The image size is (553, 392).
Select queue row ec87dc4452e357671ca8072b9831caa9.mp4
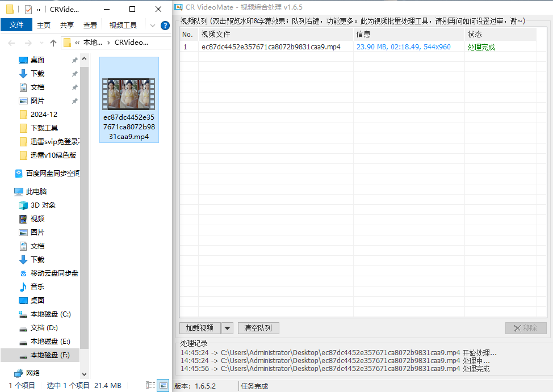(271, 47)
